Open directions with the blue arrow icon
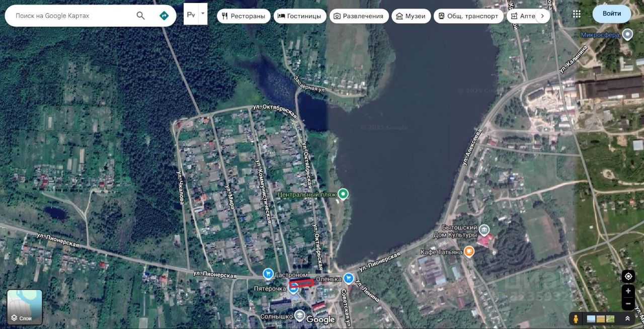Image resolution: width=644 pixels, height=329 pixels. (x=164, y=16)
